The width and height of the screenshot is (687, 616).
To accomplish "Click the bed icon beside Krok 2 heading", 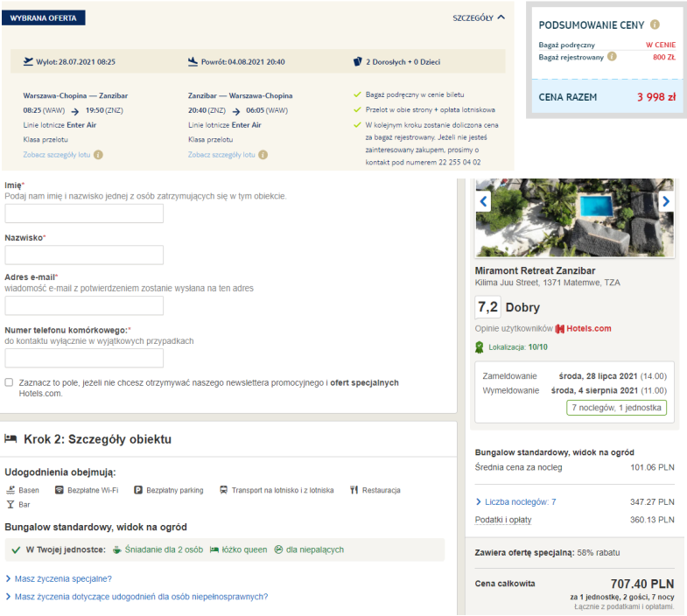I will [11, 438].
